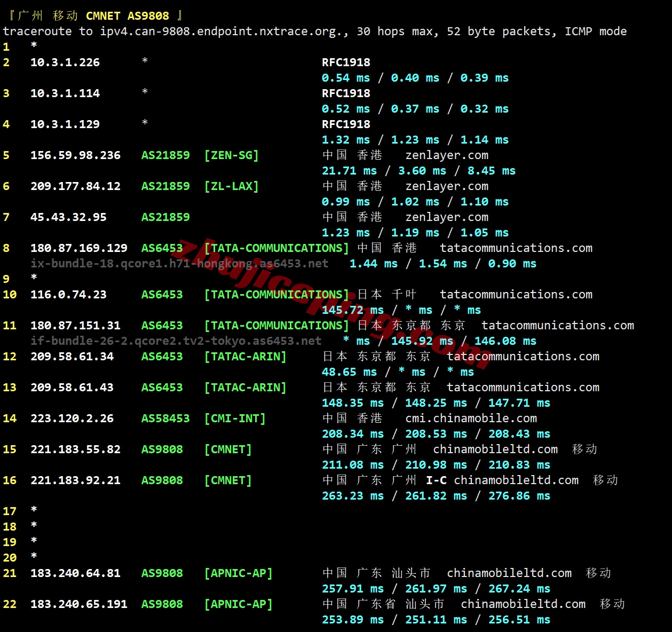This screenshot has height=632, width=672.
Task: Select IP 209.58.61.34 at hop 12
Action: (72, 357)
